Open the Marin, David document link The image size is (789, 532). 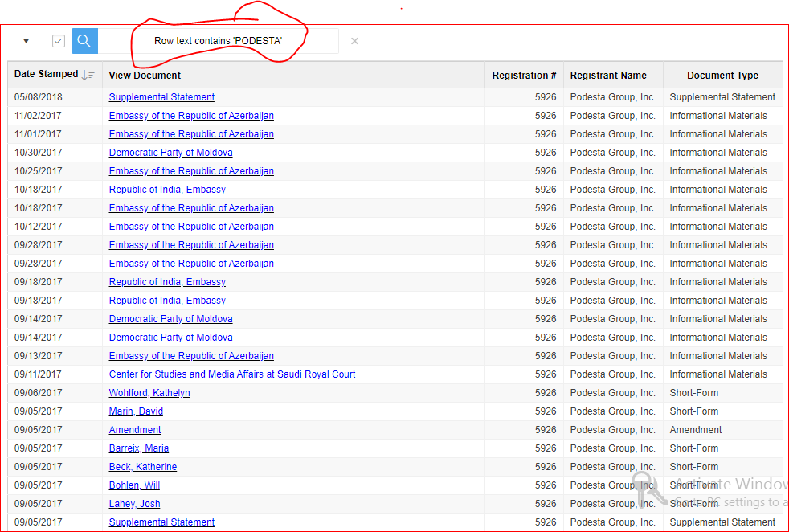point(136,411)
